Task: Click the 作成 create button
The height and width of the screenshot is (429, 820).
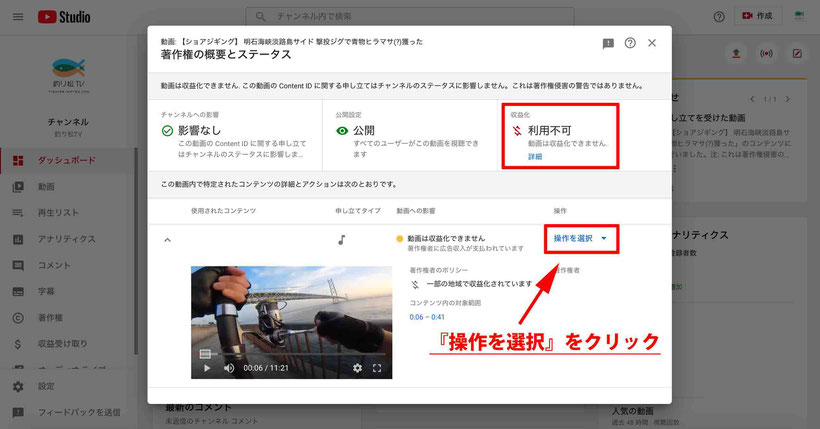Action: tap(758, 16)
